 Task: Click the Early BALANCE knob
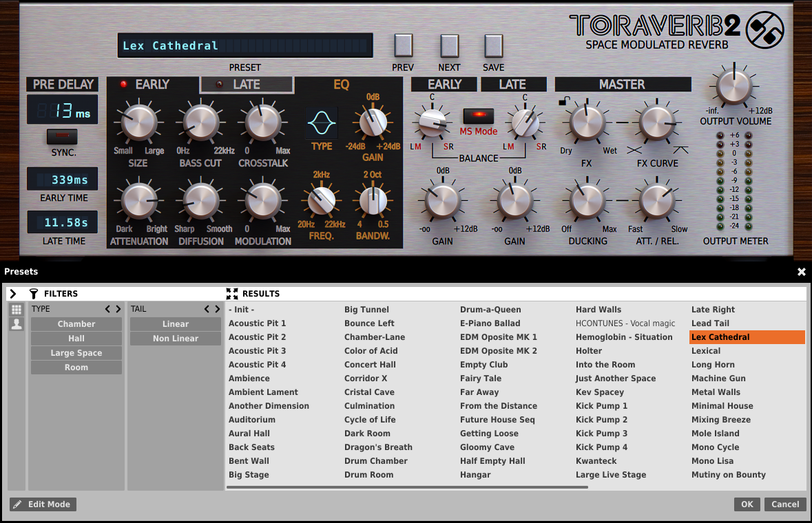[432, 122]
